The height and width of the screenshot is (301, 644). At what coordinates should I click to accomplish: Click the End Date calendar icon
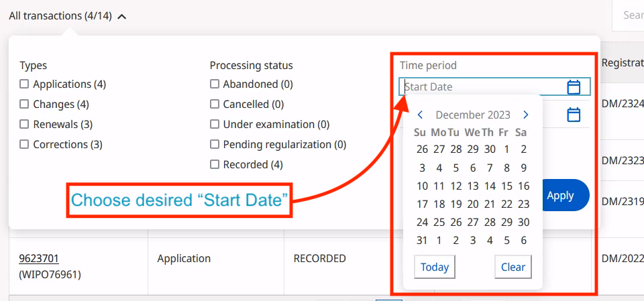click(x=574, y=115)
